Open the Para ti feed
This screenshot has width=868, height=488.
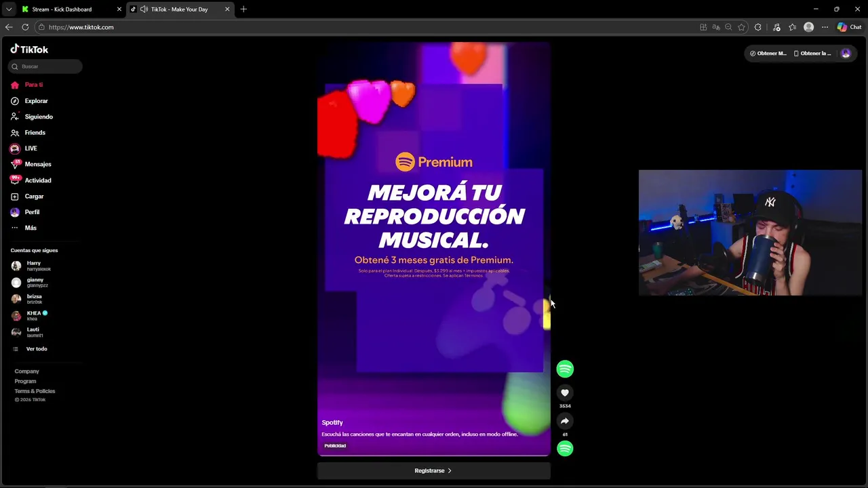click(33, 85)
